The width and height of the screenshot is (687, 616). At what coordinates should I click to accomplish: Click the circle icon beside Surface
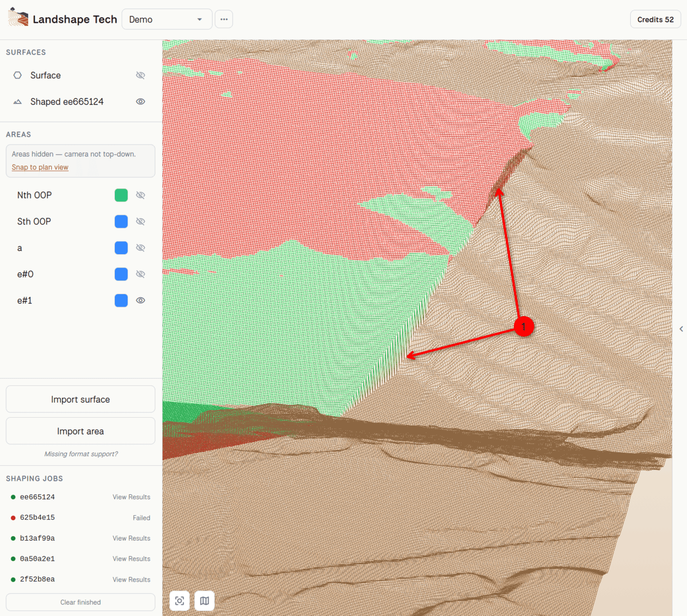(x=17, y=75)
